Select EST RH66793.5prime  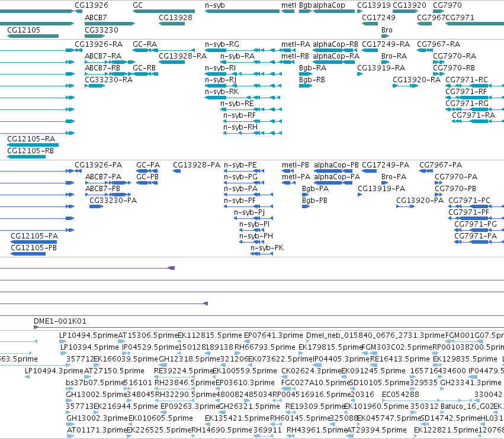tap(237, 353)
